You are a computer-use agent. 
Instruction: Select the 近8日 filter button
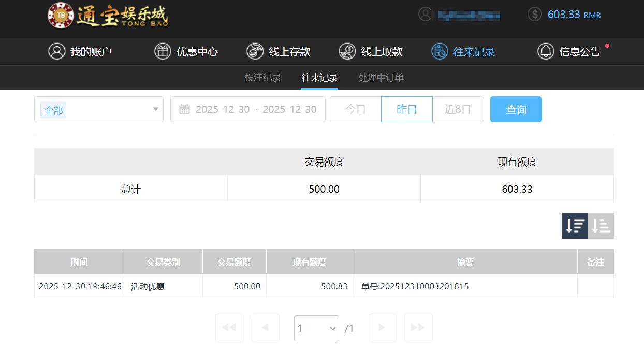(x=458, y=109)
